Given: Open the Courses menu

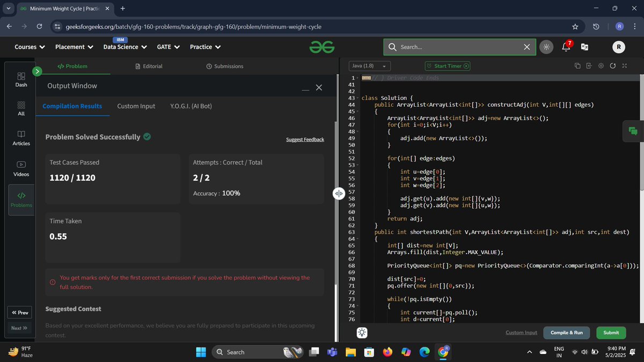Looking at the screenshot, I should click(30, 47).
